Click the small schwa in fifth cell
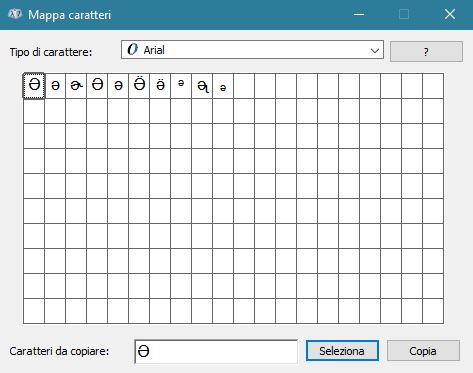 118,86
